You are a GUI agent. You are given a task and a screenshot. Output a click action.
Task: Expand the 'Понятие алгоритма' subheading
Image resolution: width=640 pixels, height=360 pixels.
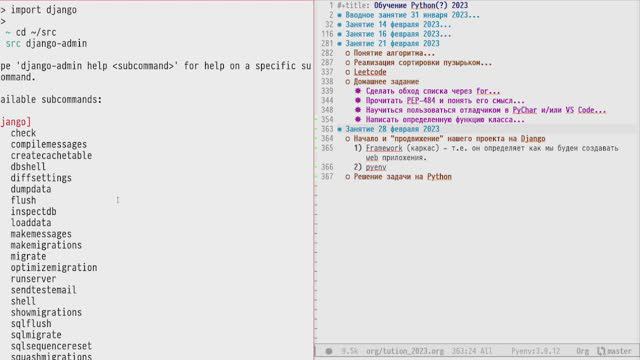pyautogui.click(x=394, y=53)
